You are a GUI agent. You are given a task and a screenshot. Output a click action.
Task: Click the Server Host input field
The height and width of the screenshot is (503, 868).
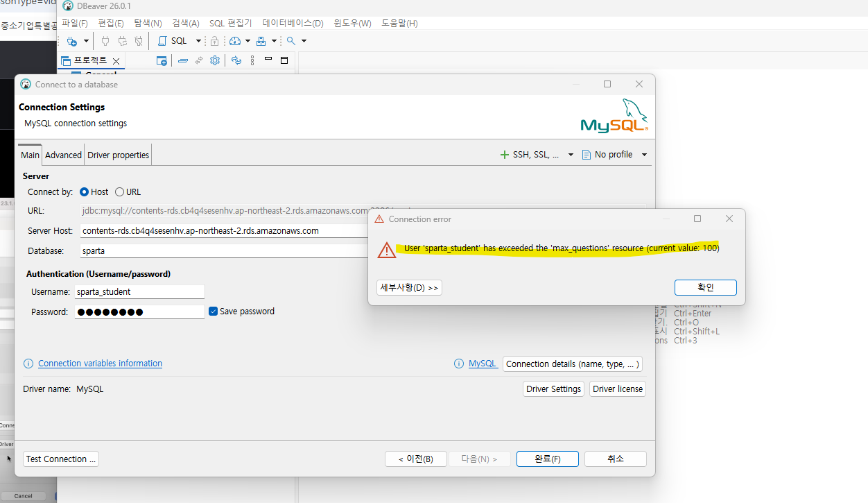click(x=223, y=230)
